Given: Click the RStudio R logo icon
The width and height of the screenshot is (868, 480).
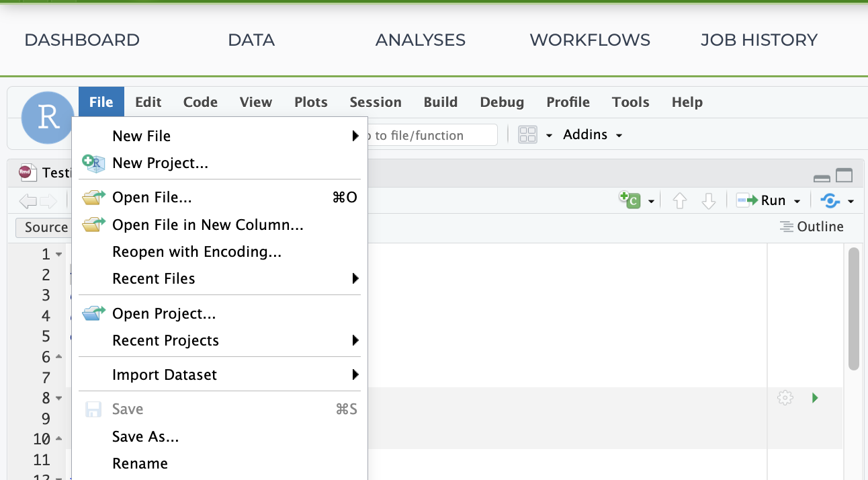Looking at the screenshot, I should tap(48, 118).
